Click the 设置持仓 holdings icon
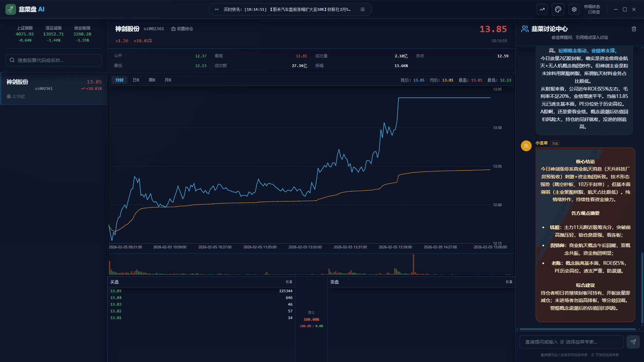Screen dimensions: 644x362 pyautogui.click(x=173, y=29)
